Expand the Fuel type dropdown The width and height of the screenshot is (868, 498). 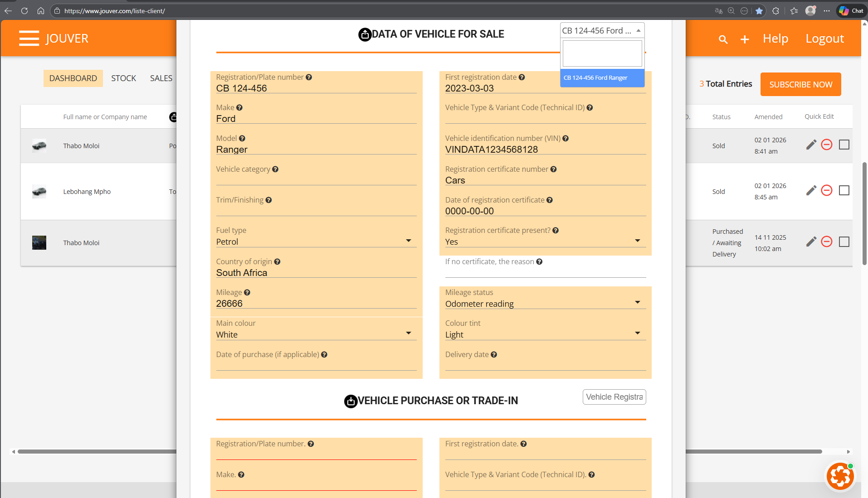[x=316, y=242]
